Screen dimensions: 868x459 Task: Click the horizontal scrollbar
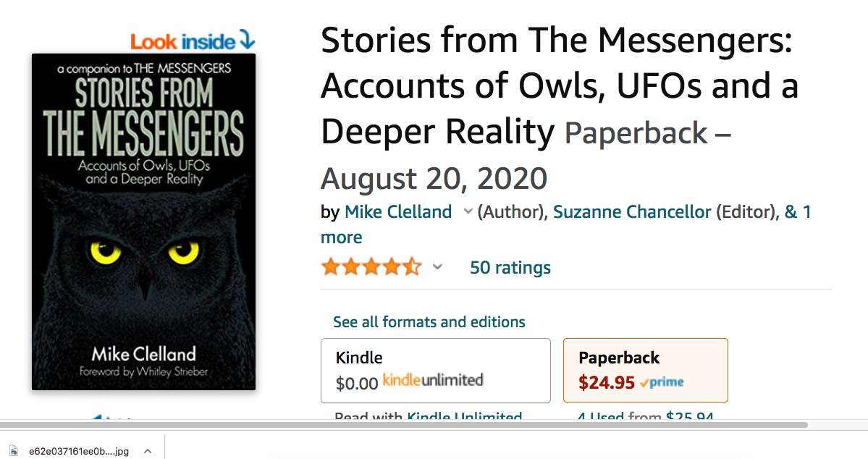tap(403, 425)
